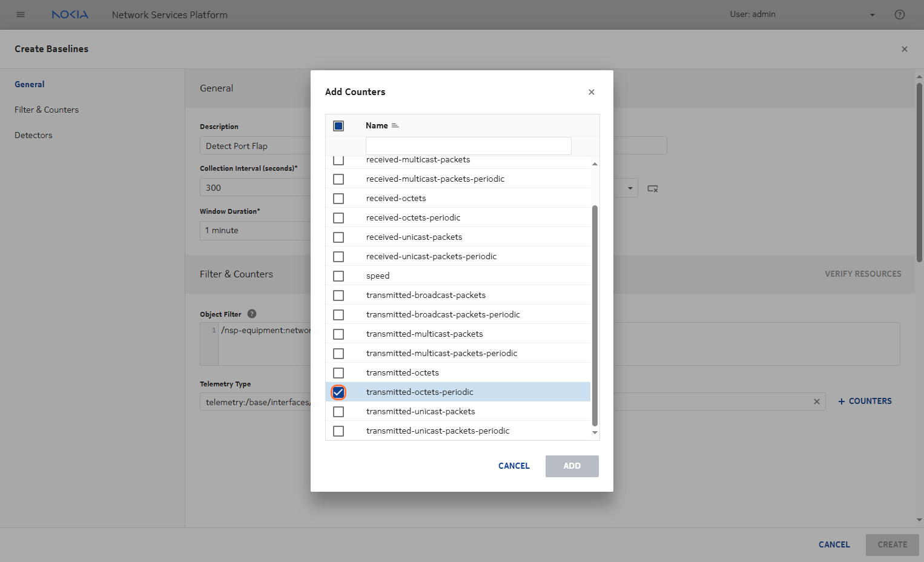
Task: Open the Detectors section
Action: (33, 135)
